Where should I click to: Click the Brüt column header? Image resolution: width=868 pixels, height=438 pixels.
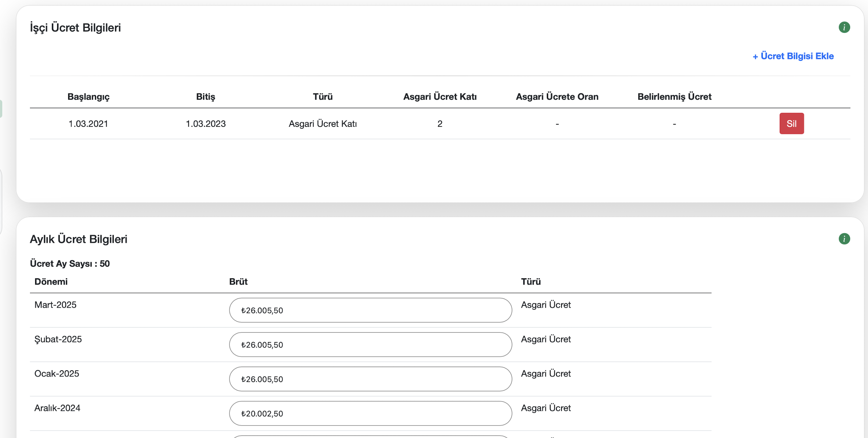tap(238, 282)
